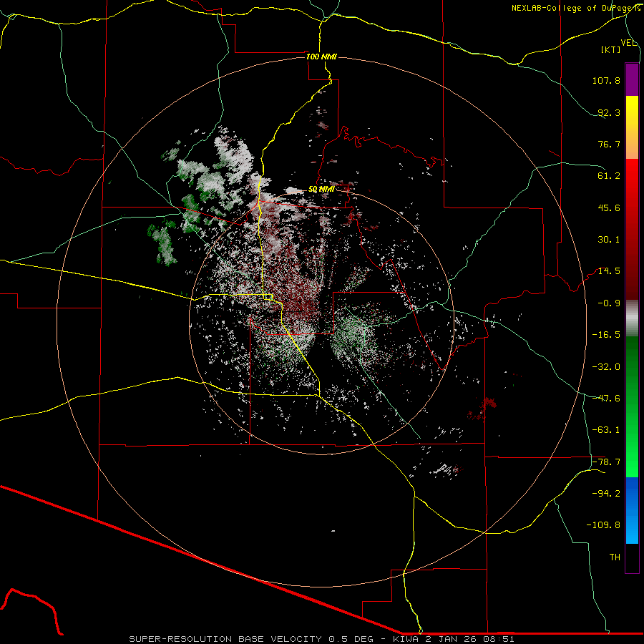Click the 61.2 velocity scale value
This screenshot has width=644, height=644.
[x=609, y=176]
